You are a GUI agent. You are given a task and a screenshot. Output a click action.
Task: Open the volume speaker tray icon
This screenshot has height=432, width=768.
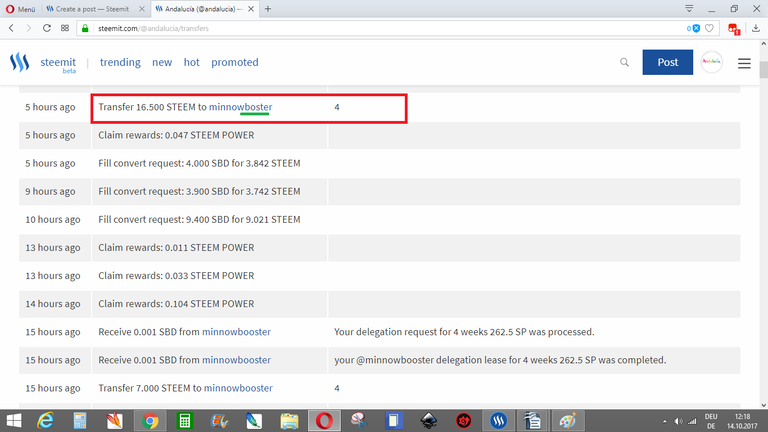click(678, 421)
